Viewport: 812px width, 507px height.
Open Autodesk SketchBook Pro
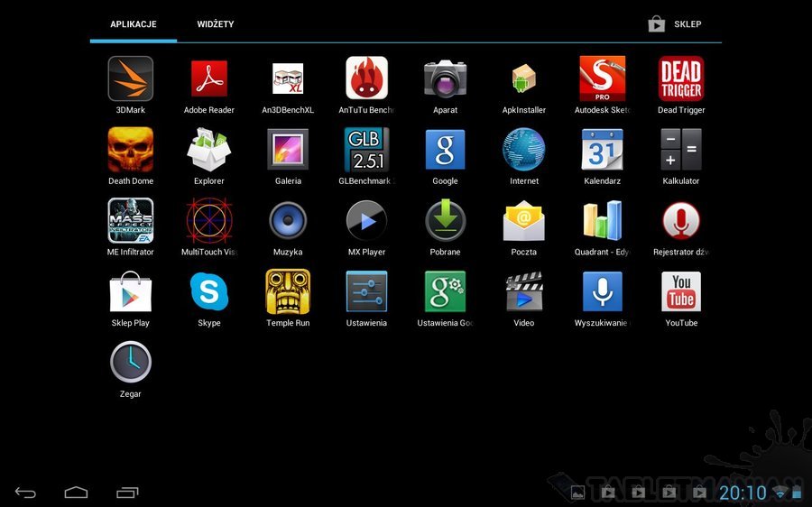603,78
